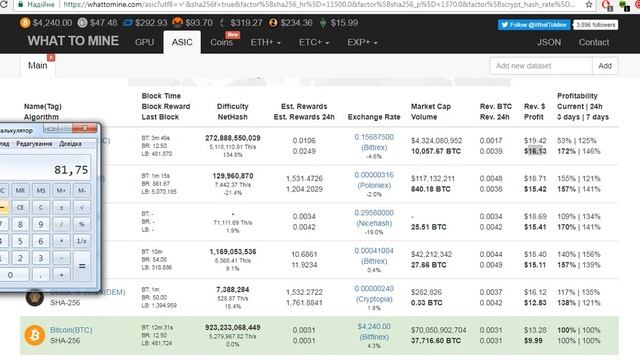This screenshot has width=640, height=360.
Task: Click the 81,75 Calculator display
Action: point(45,168)
